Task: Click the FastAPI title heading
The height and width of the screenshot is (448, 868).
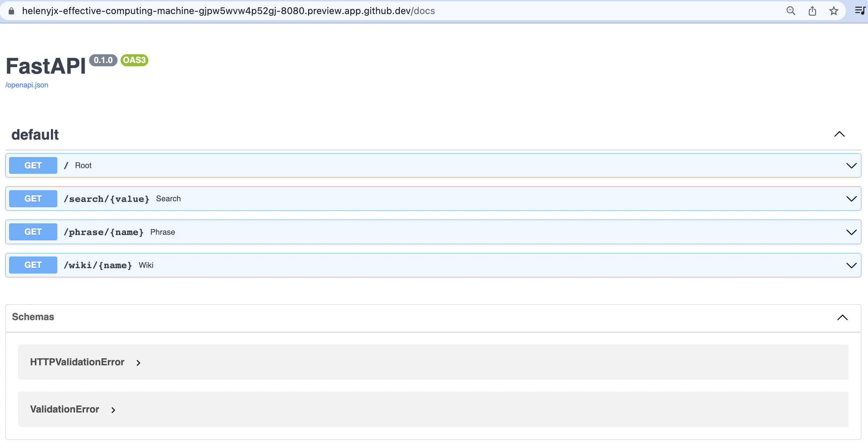Action: (46, 66)
